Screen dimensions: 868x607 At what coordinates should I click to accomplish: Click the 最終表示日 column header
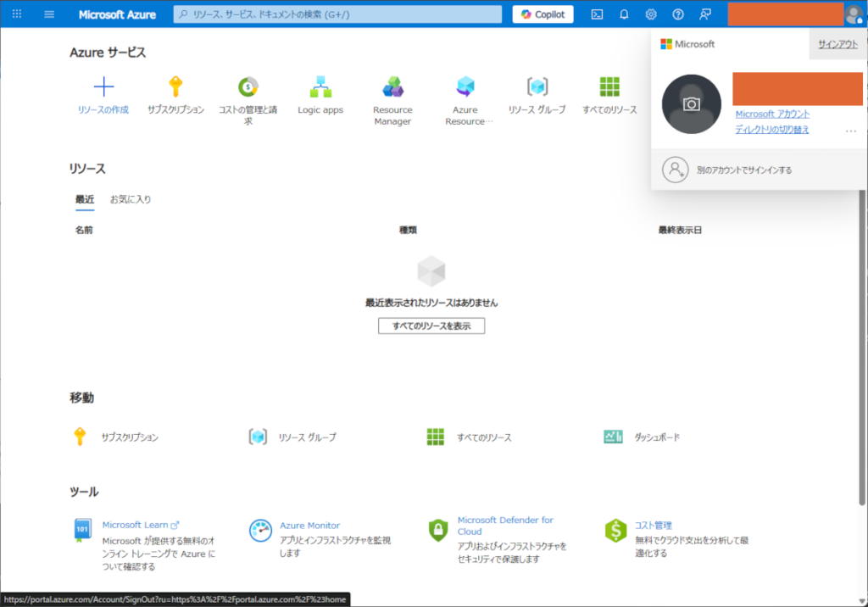pos(680,230)
